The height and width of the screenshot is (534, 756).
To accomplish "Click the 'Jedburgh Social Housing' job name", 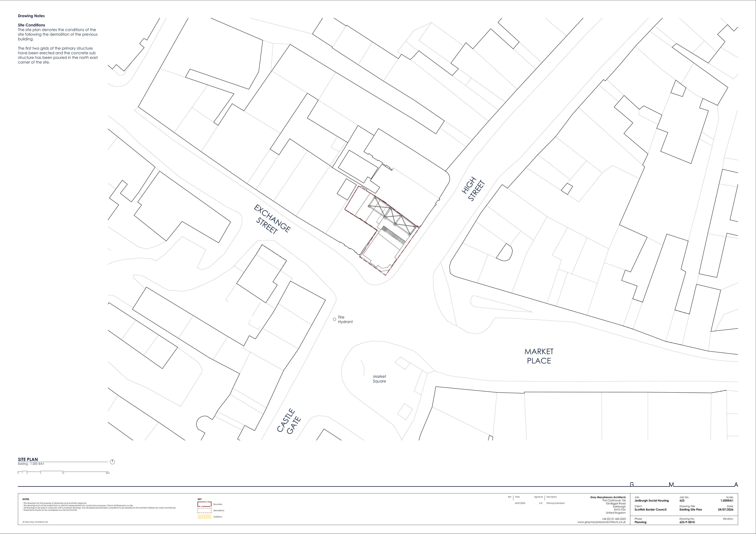I will click(652, 500).
